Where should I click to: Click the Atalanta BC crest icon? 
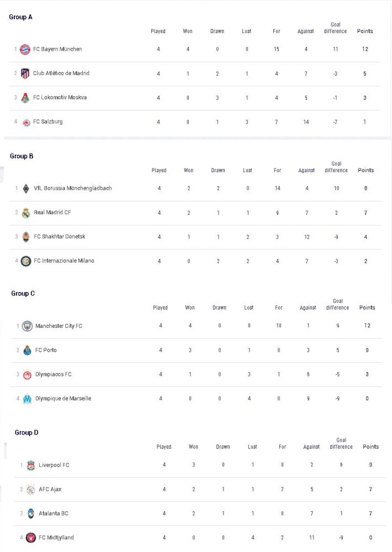tap(31, 513)
